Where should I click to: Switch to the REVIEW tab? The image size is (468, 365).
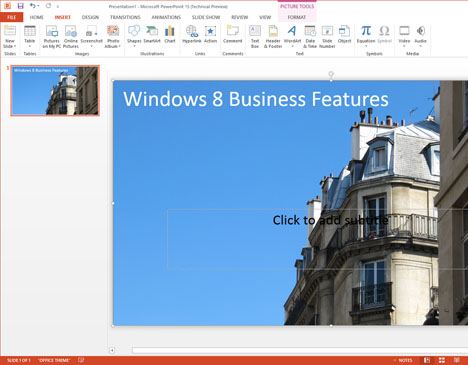click(239, 17)
